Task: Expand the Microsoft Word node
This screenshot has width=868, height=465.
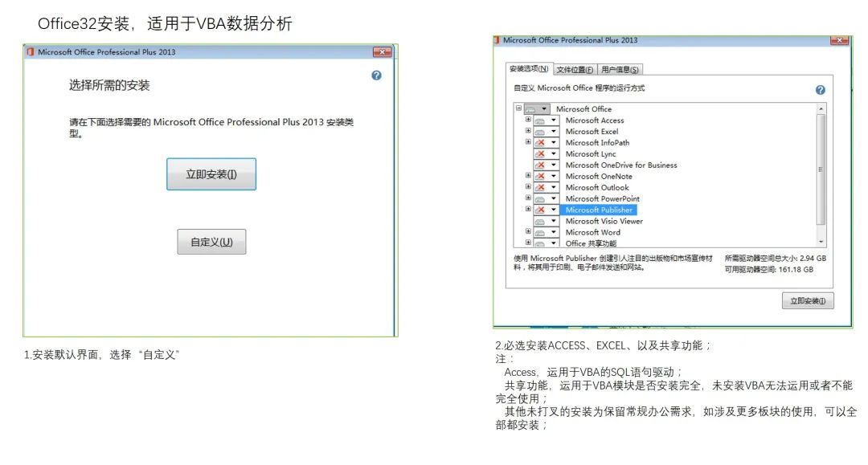Action: point(528,231)
